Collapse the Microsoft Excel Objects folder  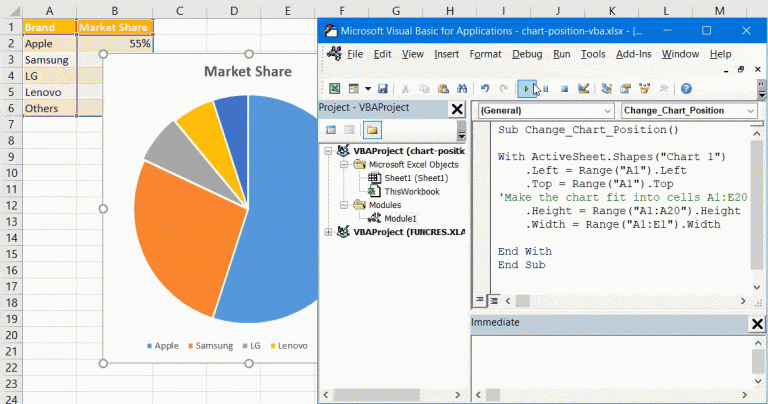click(x=344, y=165)
